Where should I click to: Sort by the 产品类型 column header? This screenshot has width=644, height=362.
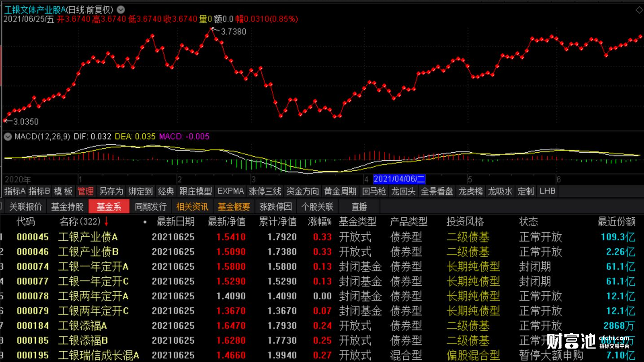point(409,222)
